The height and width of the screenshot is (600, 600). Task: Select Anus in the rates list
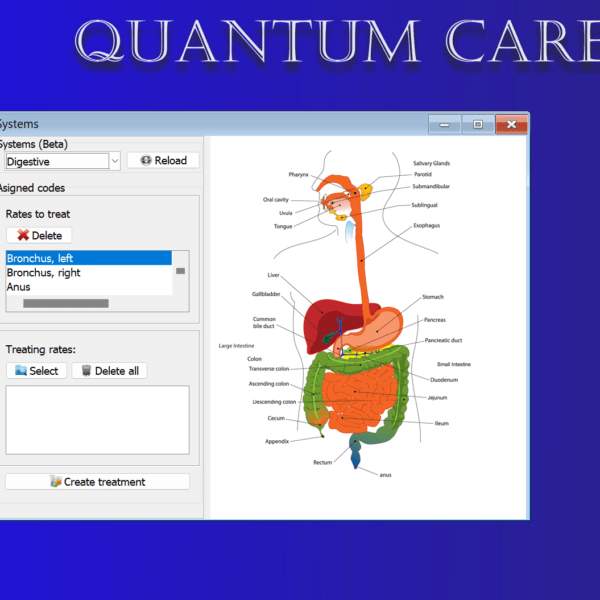[x=89, y=287]
